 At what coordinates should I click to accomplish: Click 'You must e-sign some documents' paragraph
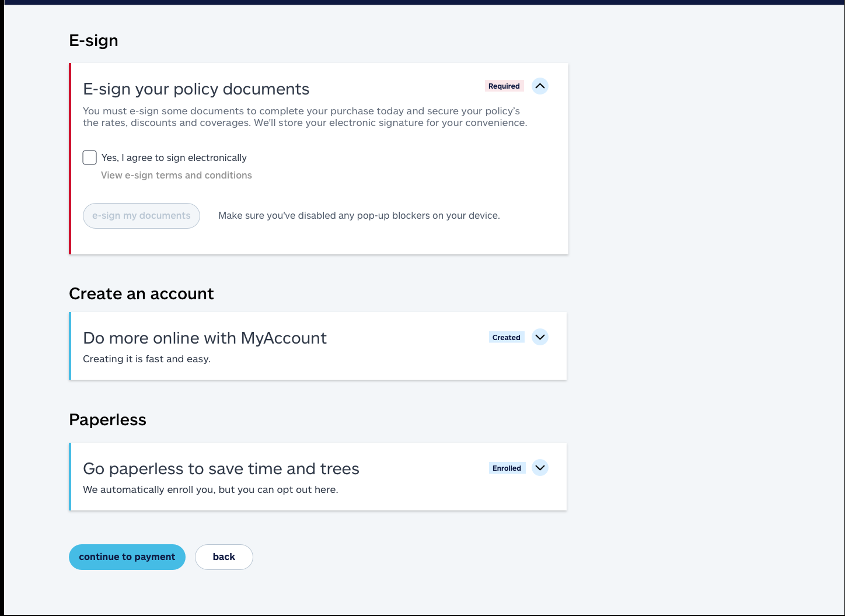[x=305, y=117]
